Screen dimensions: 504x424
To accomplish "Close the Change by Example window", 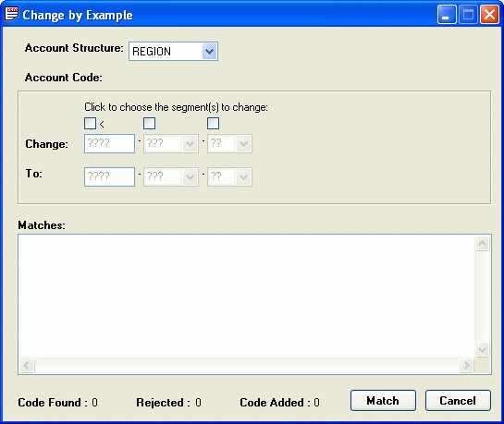I will pyautogui.click(x=489, y=15).
